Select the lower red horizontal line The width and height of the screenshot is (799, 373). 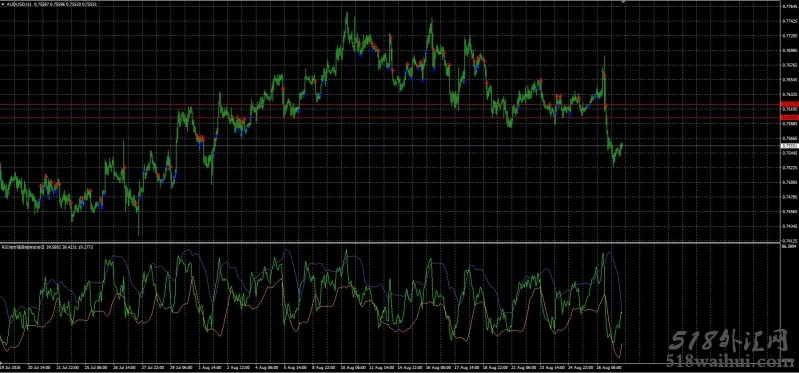pyautogui.click(x=390, y=117)
